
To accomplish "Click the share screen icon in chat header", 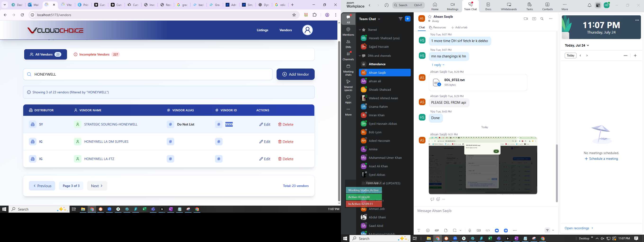I will pos(534,19).
